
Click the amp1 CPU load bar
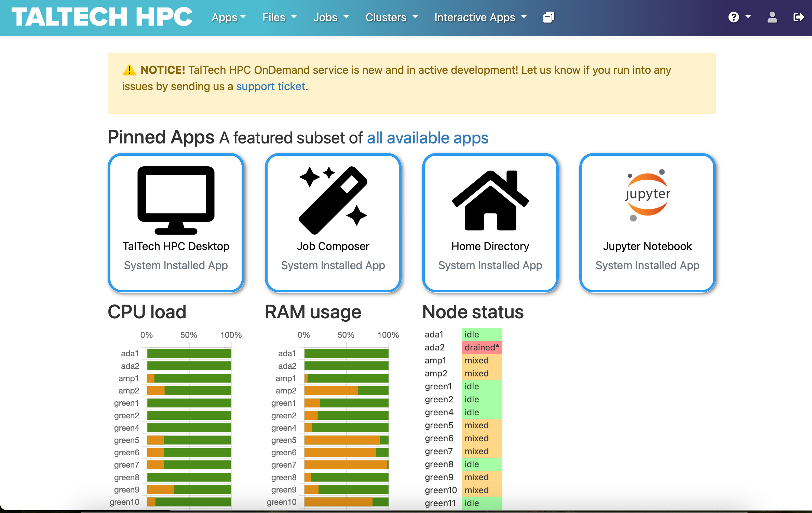point(189,378)
